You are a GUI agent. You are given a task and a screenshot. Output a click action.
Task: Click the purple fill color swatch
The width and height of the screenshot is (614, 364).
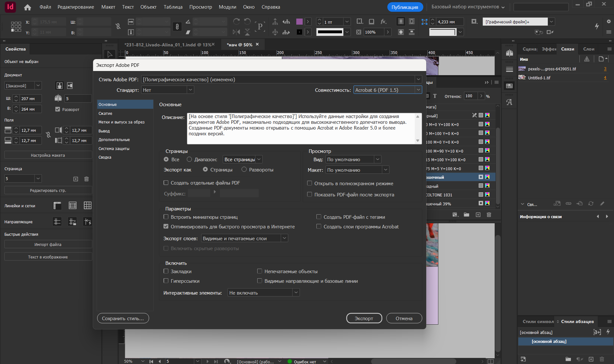[299, 21]
